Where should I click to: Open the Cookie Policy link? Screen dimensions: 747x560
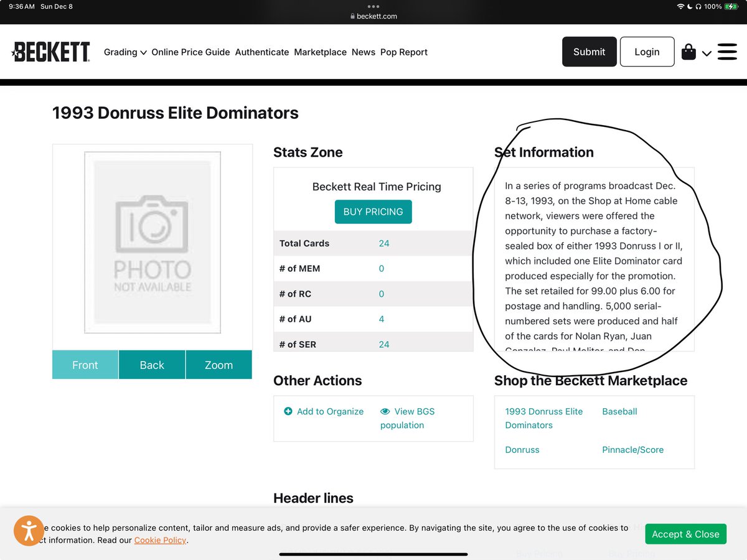[160, 540]
